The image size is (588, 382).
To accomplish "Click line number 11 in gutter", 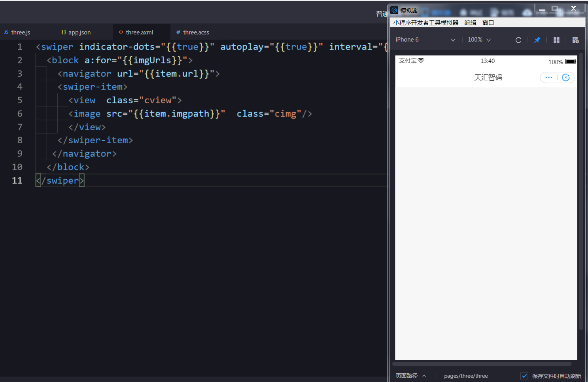I will (x=17, y=181).
